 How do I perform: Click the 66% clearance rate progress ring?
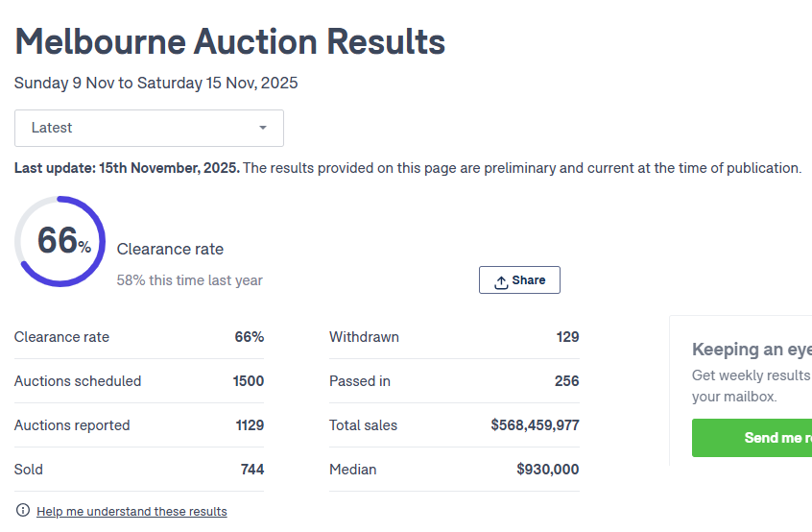(60, 241)
